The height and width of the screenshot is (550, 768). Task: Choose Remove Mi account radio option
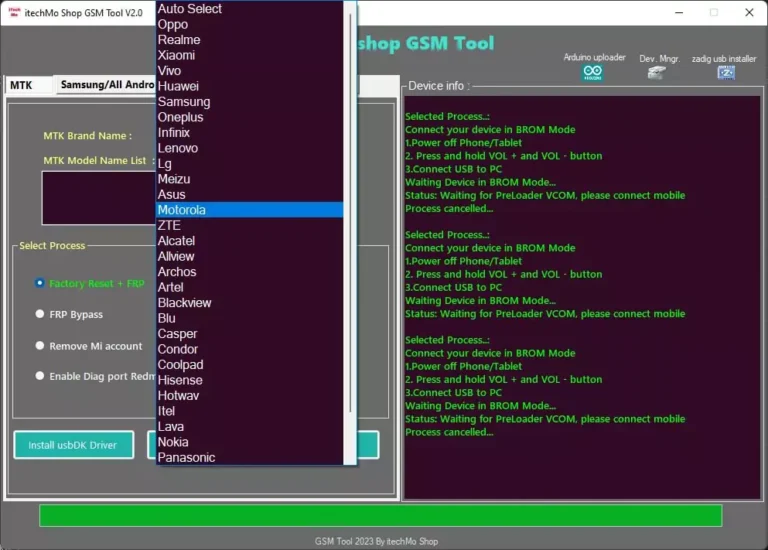40,346
